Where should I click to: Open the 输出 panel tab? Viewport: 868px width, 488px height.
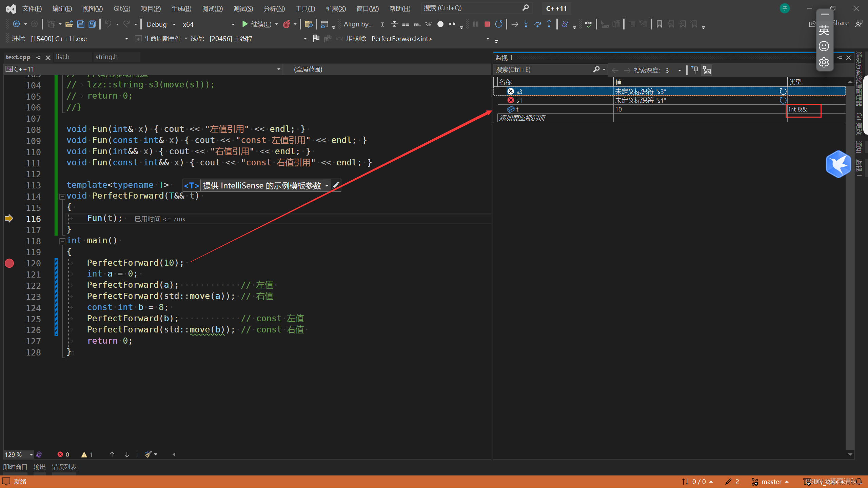[x=39, y=467]
